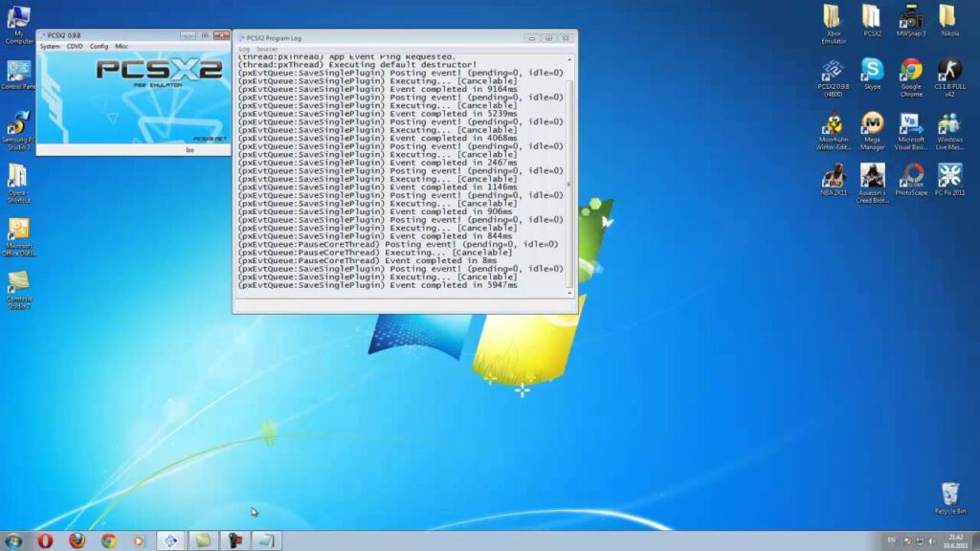Open the System menu in PCSX2
Screen dimensions: 980x551
click(x=50, y=46)
